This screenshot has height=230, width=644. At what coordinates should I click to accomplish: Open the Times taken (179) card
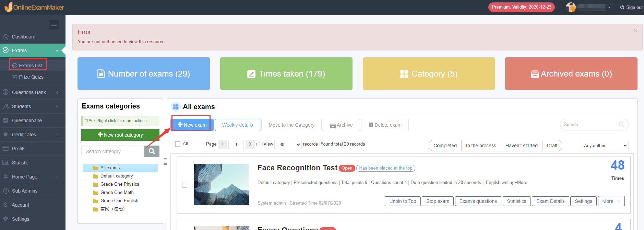tap(286, 74)
